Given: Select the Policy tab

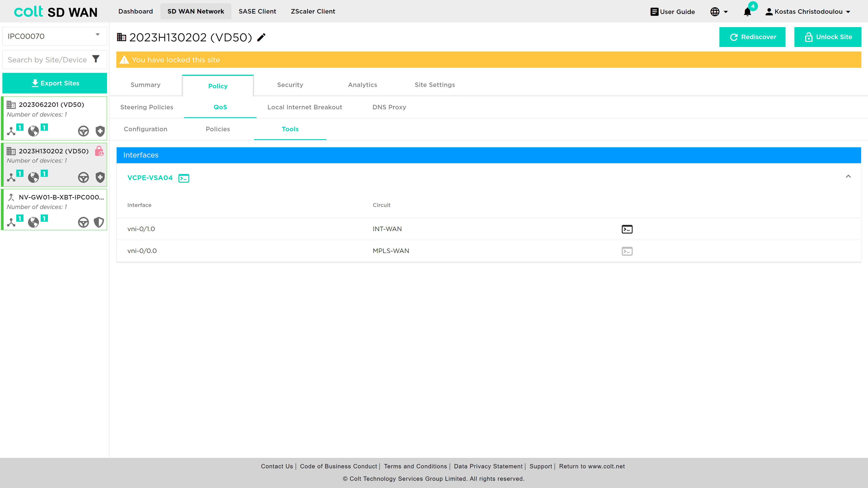Looking at the screenshot, I should [x=218, y=86].
